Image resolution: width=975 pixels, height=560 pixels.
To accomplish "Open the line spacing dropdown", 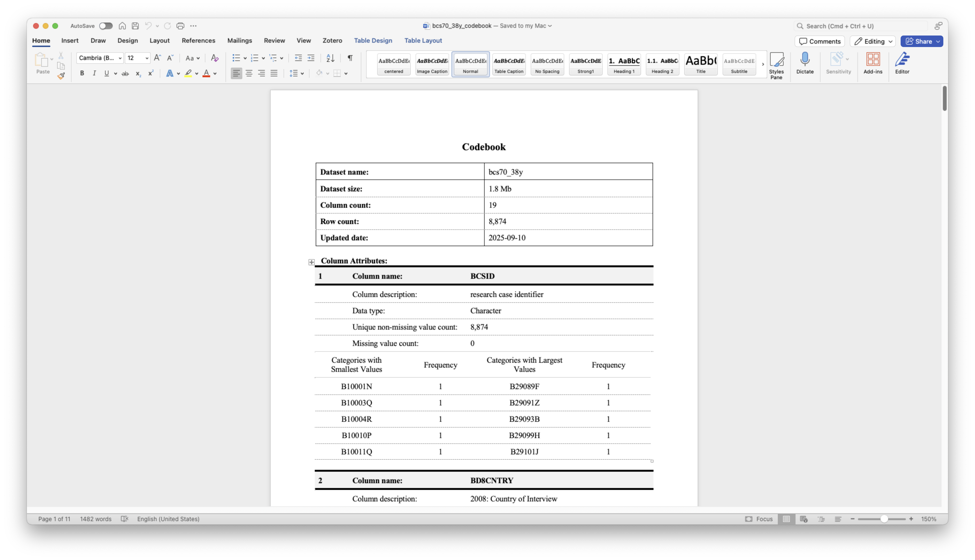I will click(x=297, y=73).
